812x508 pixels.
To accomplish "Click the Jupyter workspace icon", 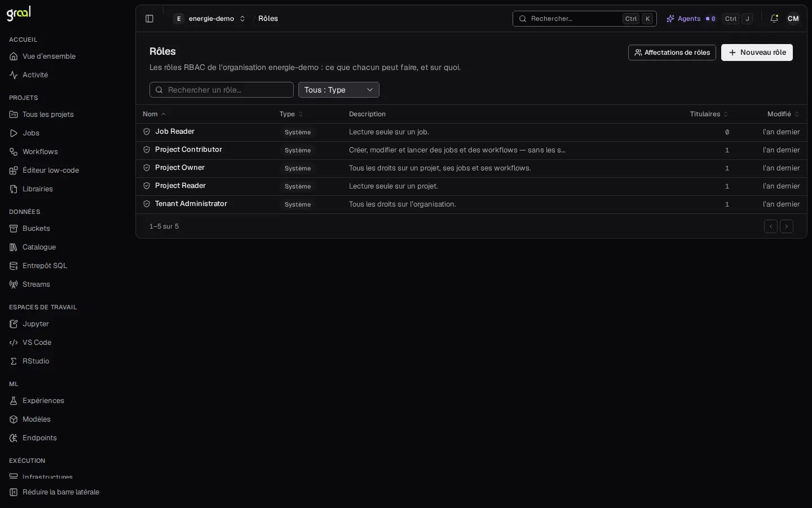I will point(14,324).
